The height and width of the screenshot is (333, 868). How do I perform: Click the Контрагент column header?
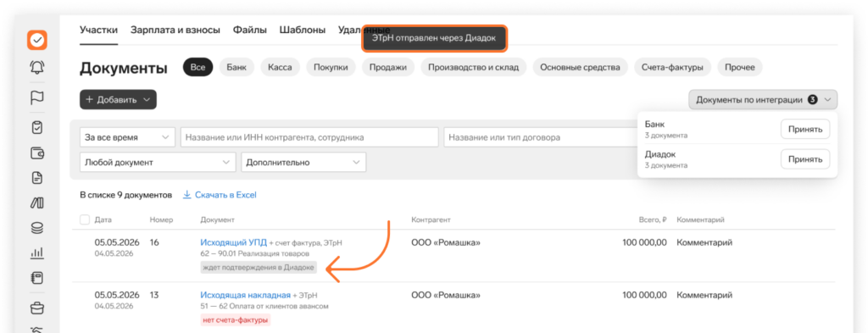431,220
